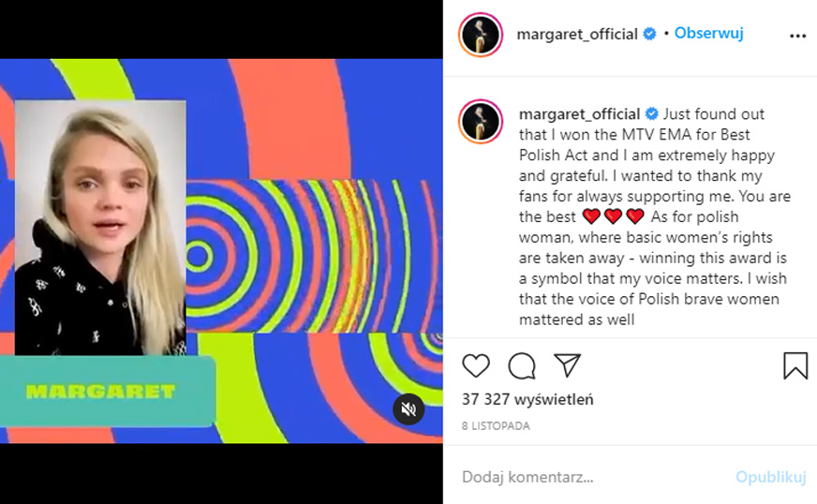The height and width of the screenshot is (504, 817).
Task: Click the verified badge beside the caption username
Action: 652,113
